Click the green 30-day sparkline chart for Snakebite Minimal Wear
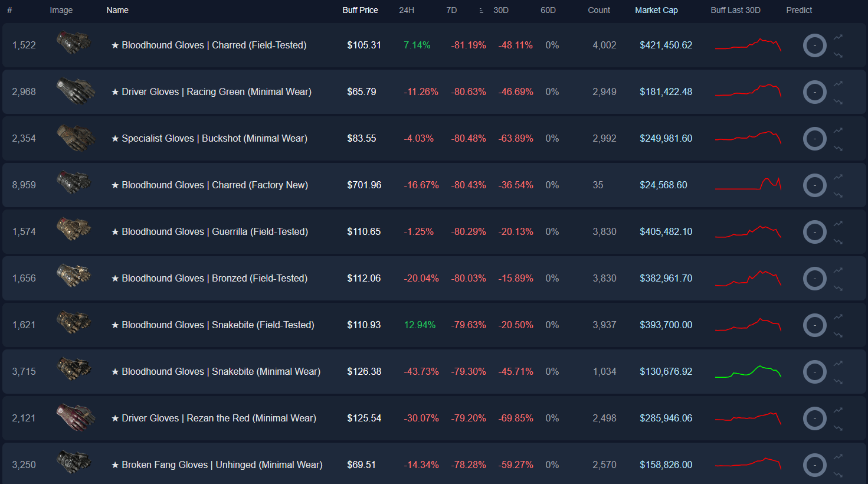This screenshot has height=484, width=868. (747, 371)
